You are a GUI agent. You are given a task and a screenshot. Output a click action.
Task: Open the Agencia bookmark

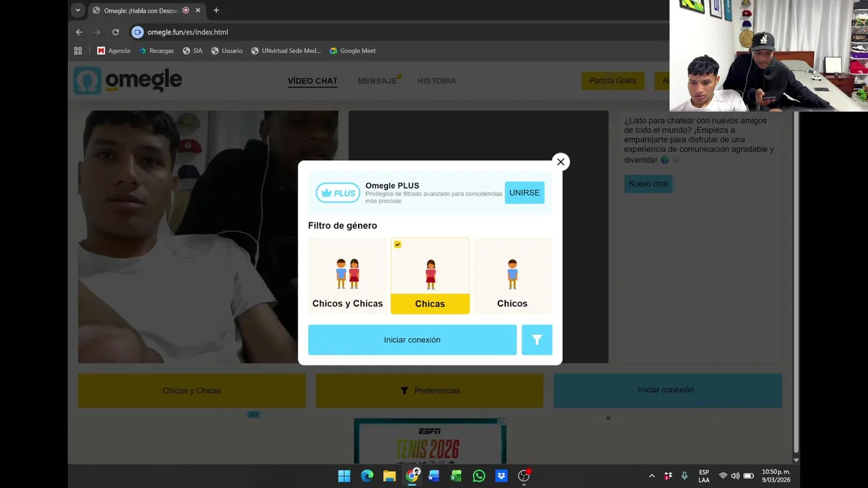click(x=113, y=51)
